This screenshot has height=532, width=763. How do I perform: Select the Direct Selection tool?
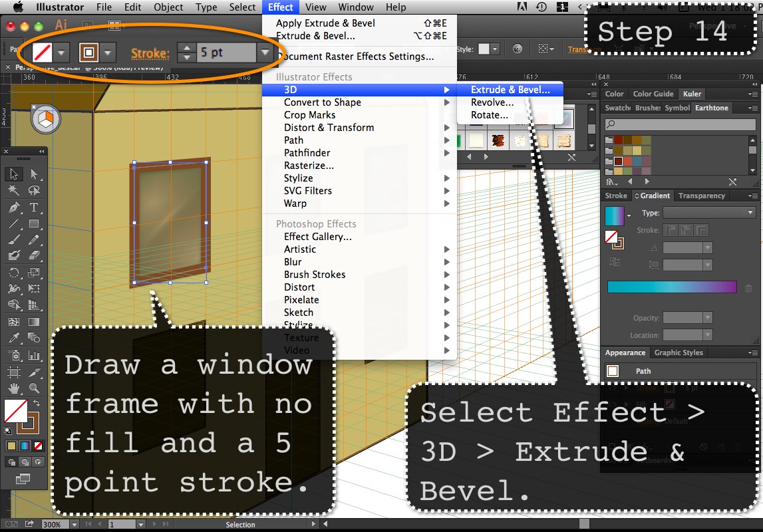coord(33,174)
